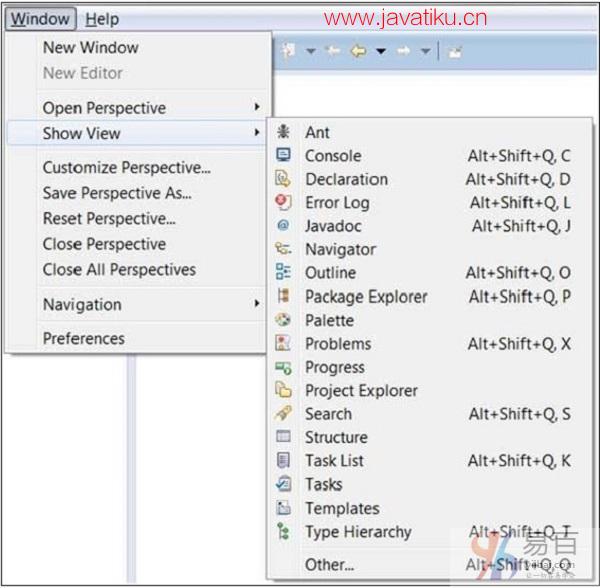Click the Progress view icon
The height and width of the screenshot is (588, 600).
pyautogui.click(x=284, y=367)
